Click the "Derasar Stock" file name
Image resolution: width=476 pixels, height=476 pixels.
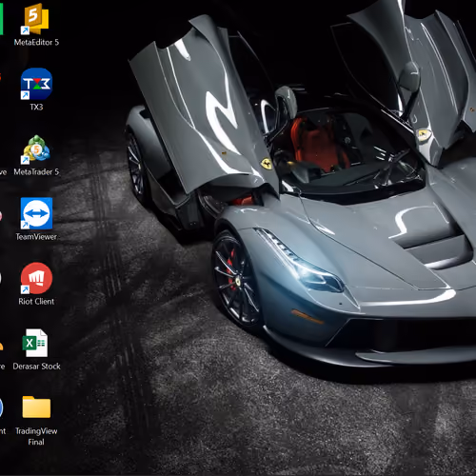(x=36, y=367)
